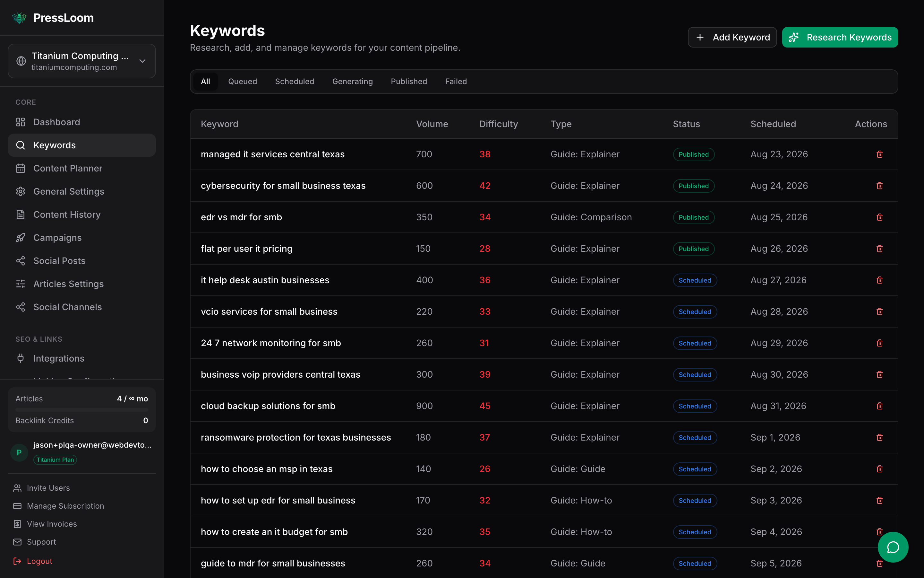Switch to the Published filter tab

coord(409,82)
